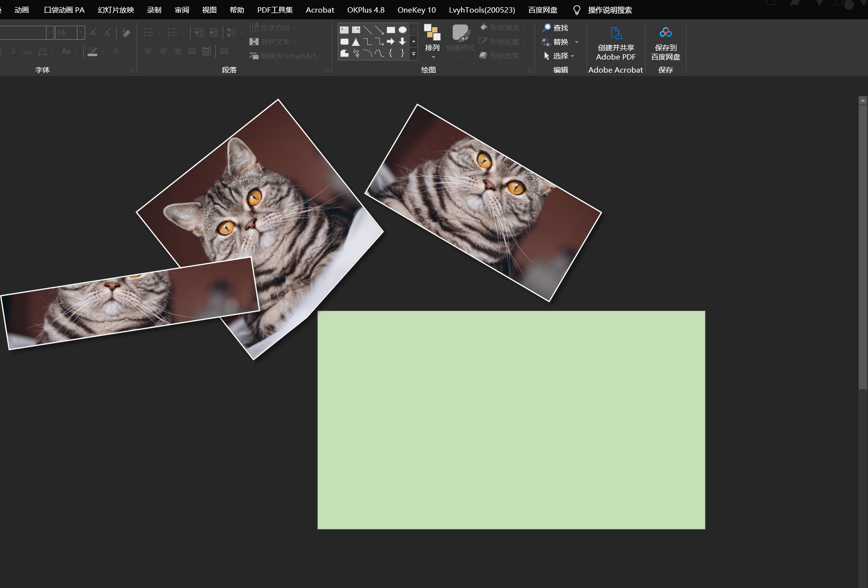Screen dimensions: 868x588
Task: Select the arc shape
Action: 368,53
